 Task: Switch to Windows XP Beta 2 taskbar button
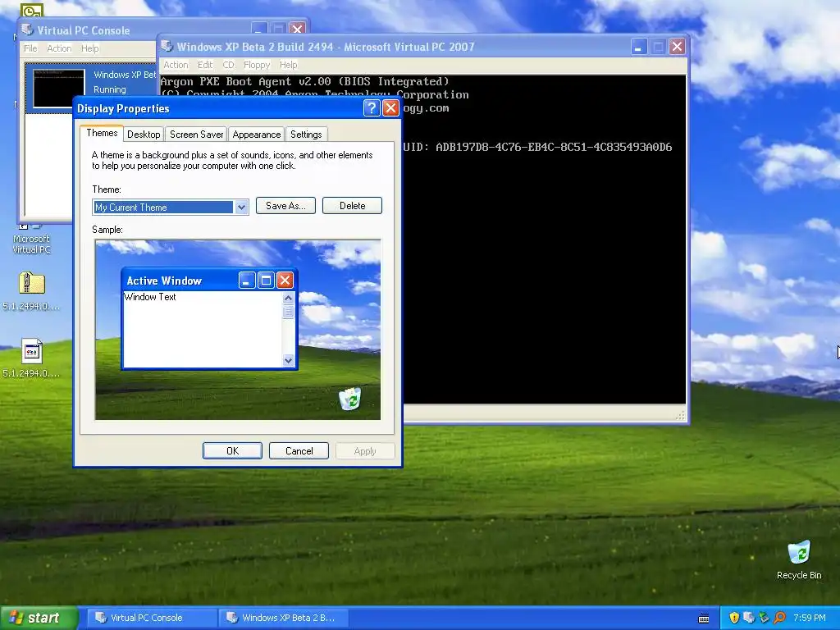[284, 618]
